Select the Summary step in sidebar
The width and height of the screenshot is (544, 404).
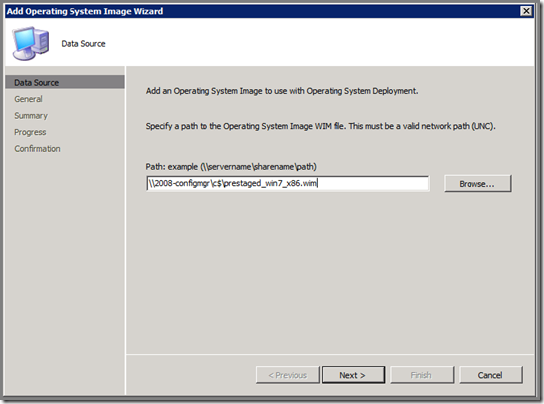[31, 116]
